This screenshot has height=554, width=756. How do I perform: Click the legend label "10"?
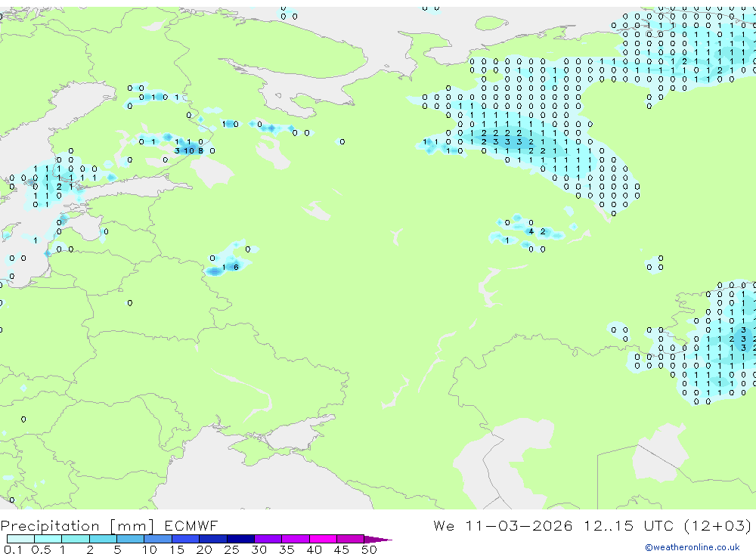point(149,549)
